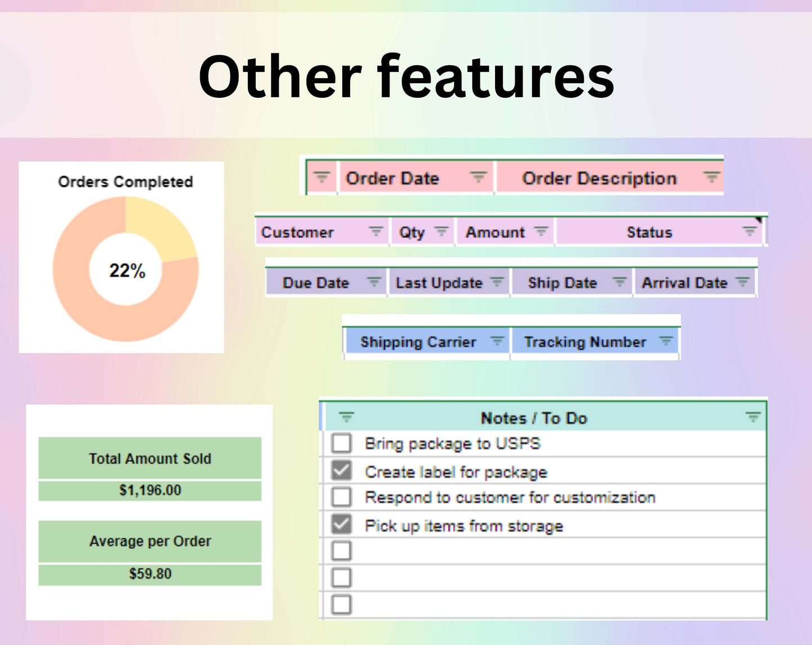This screenshot has height=645, width=812.
Task: Click the Average per Order label
Action: point(150,542)
